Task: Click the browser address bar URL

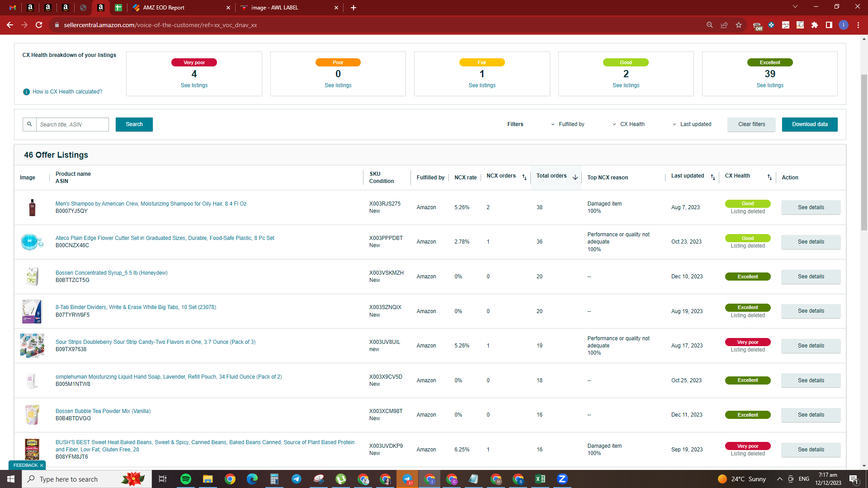Action: [x=160, y=25]
